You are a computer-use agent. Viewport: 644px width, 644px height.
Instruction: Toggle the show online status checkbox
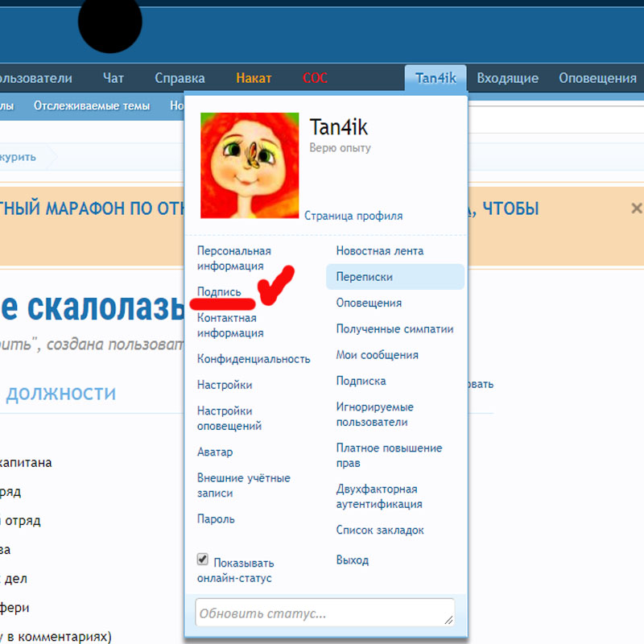click(203, 559)
